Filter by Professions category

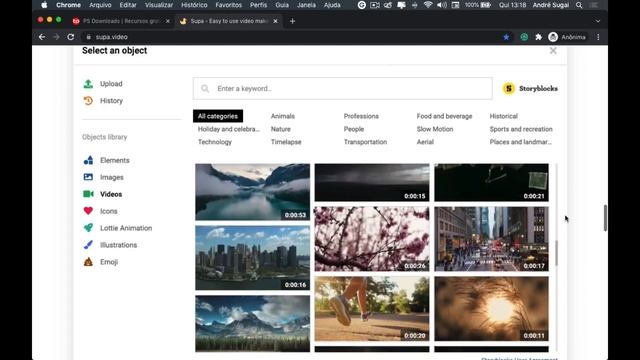(x=361, y=116)
